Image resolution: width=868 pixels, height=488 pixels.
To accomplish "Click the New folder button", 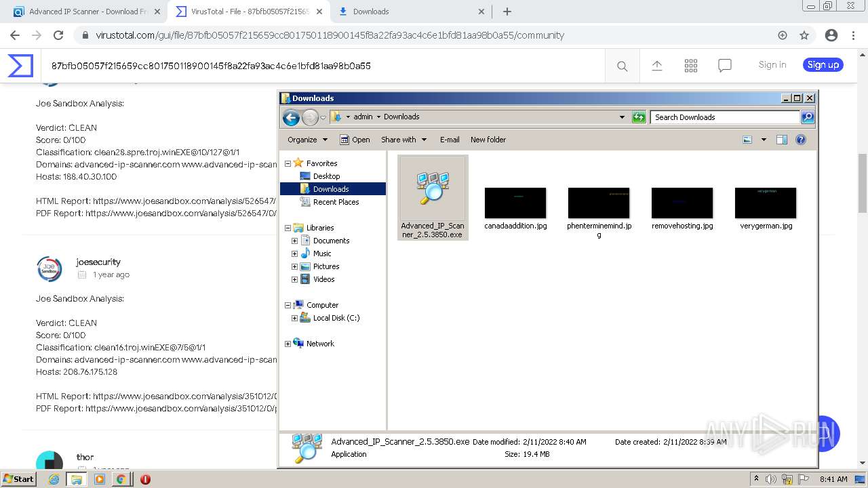I will (488, 140).
